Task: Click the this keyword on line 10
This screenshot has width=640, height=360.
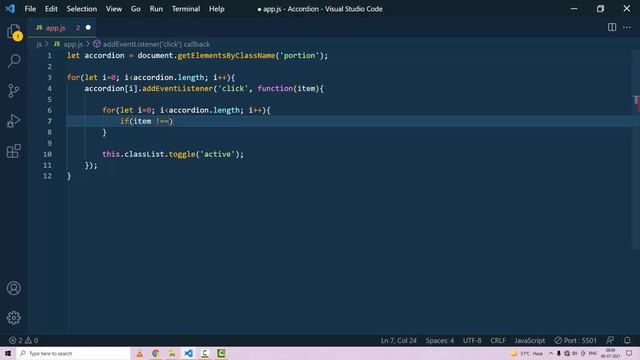Action: point(111,154)
